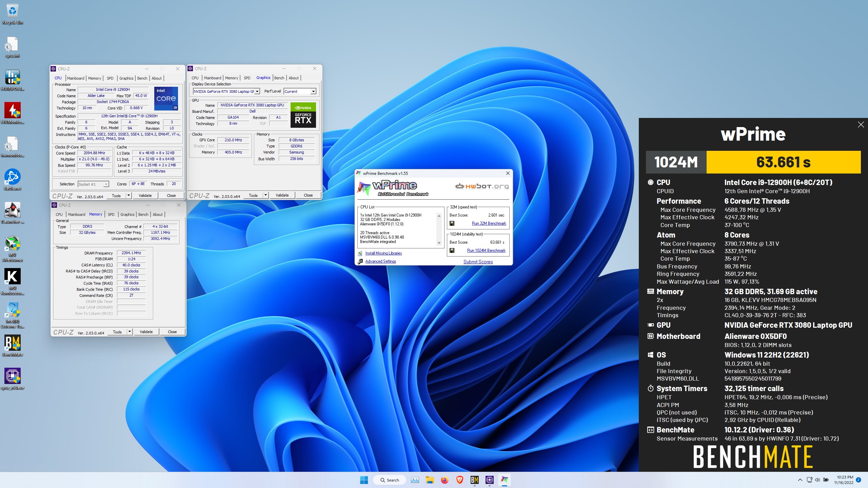This screenshot has width=868, height=488.
Task: Click the save icon for the 1024M score
Action: 452,250
